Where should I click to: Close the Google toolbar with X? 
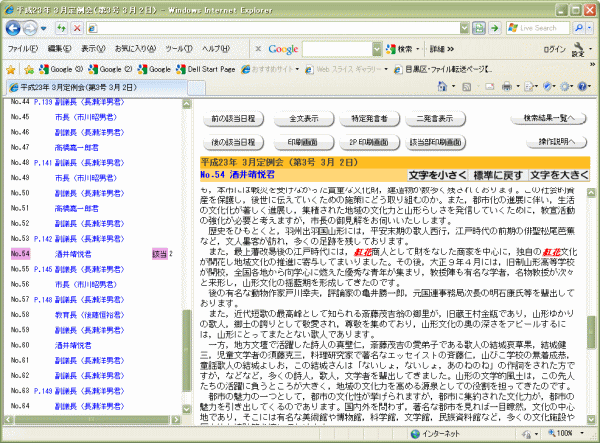pyautogui.click(x=258, y=49)
